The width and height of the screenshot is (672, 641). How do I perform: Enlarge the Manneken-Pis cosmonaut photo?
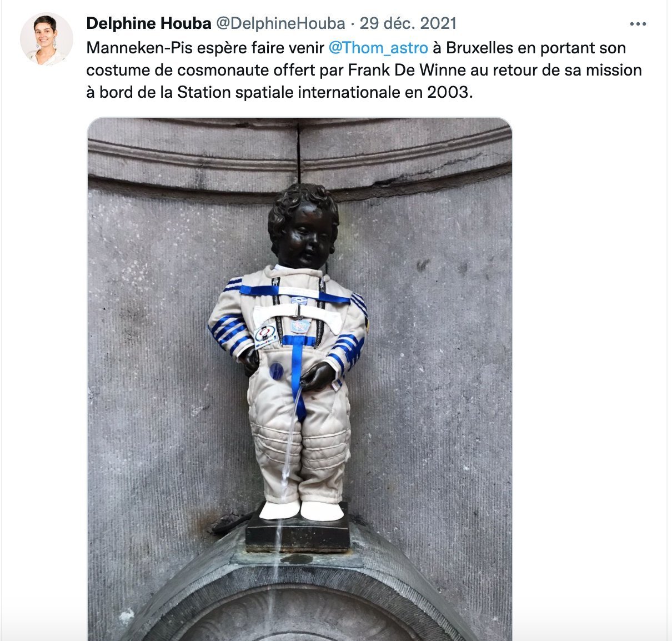pyautogui.click(x=300, y=379)
